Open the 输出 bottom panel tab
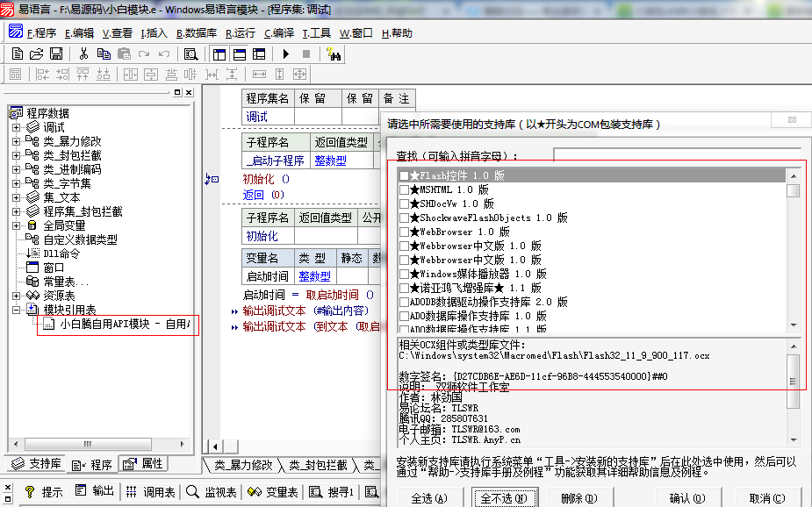Image resolution: width=812 pixels, height=507 pixels. pyautogui.click(x=95, y=491)
